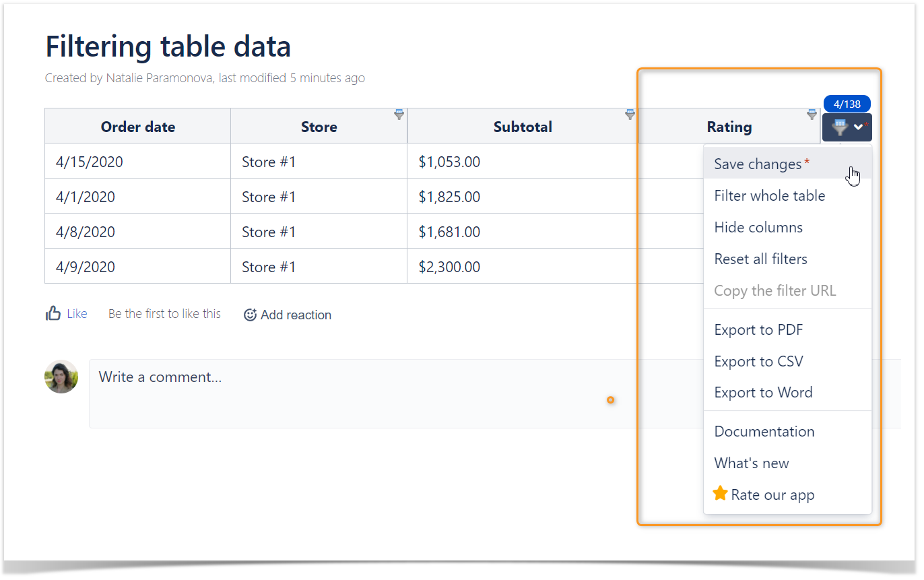Click the Store column filter icon

tap(399, 115)
